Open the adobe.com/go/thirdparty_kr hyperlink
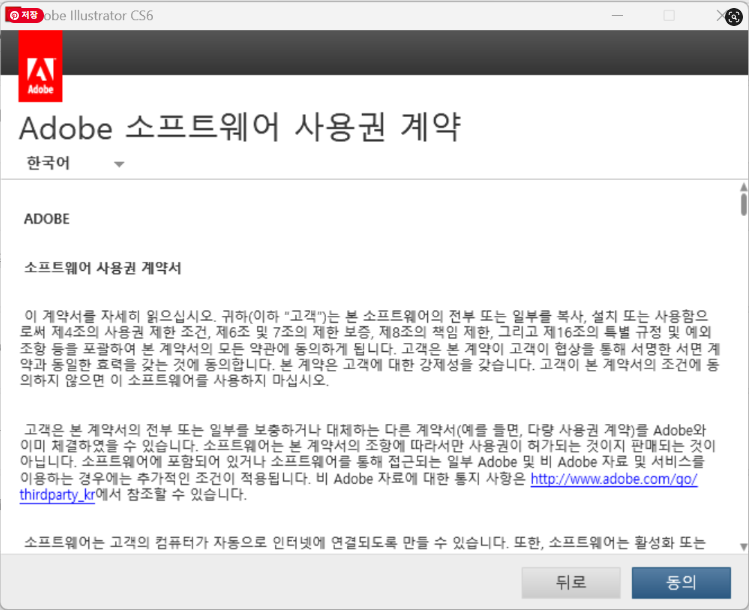Screen dimensions: 751x613 [614, 479]
